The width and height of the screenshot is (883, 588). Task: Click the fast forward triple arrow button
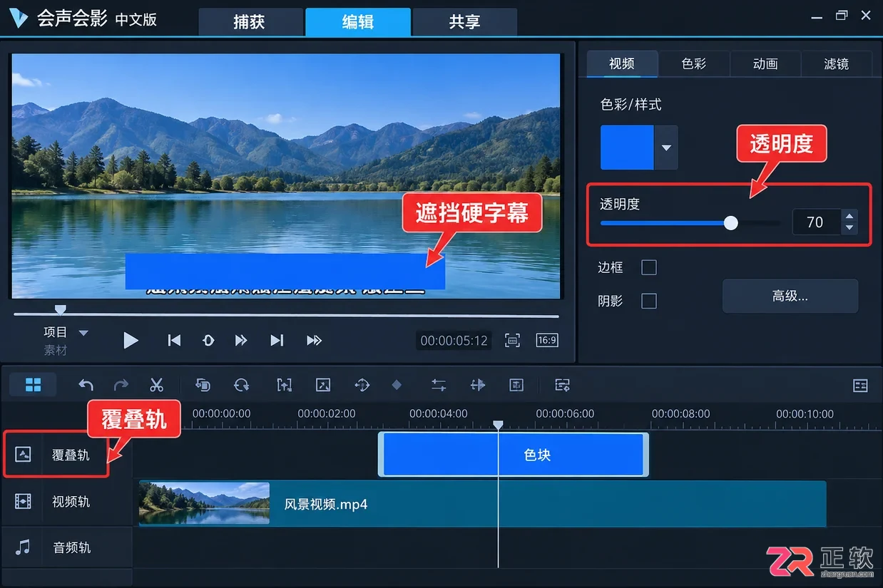point(314,341)
